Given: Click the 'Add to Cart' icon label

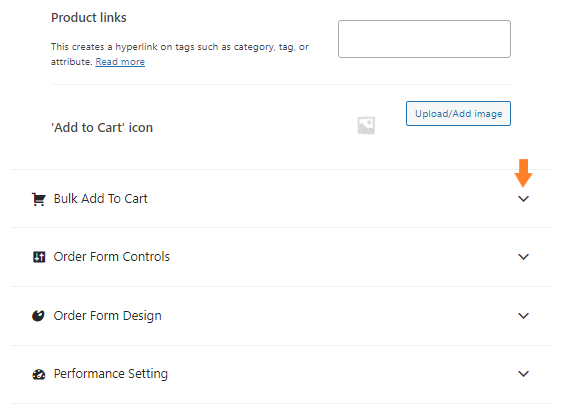Looking at the screenshot, I should (102, 128).
